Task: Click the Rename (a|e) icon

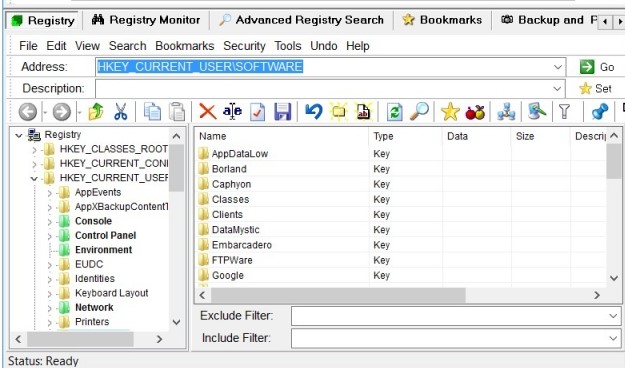Action: [232, 111]
